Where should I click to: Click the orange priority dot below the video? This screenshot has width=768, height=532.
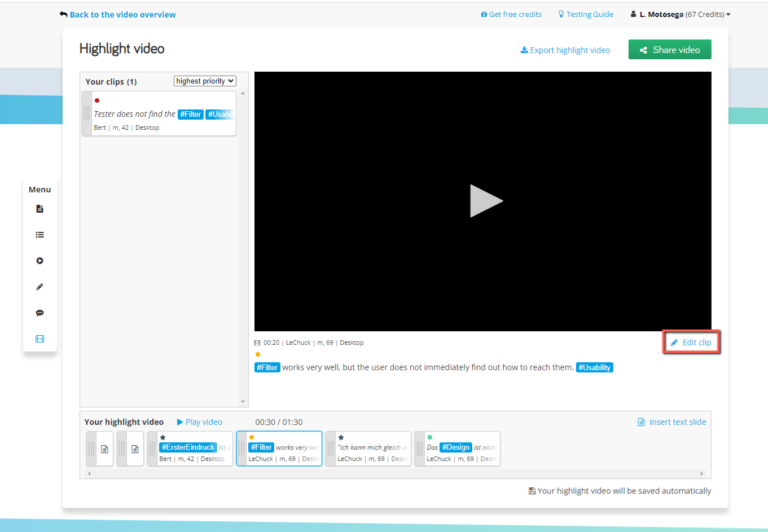pyautogui.click(x=258, y=354)
